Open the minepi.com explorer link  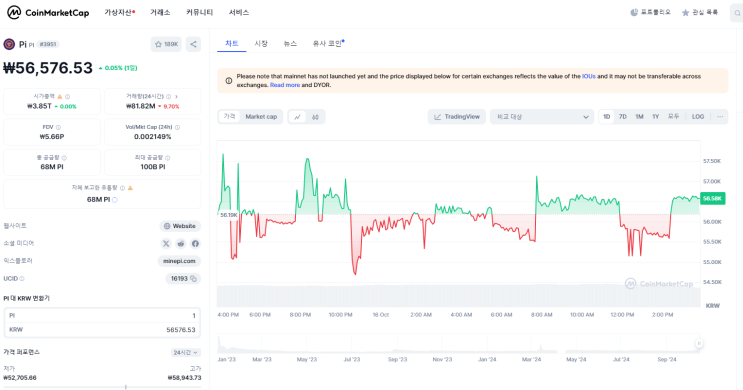[179, 261]
